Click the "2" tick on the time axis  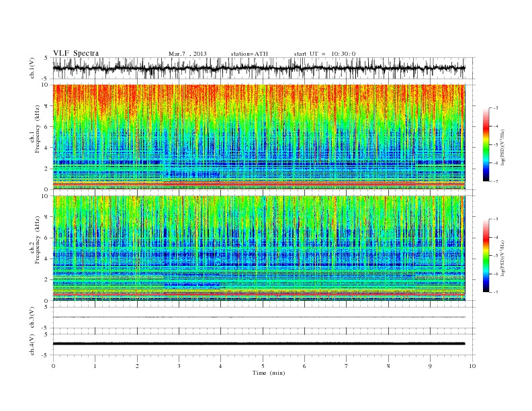(x=137, y=366)
